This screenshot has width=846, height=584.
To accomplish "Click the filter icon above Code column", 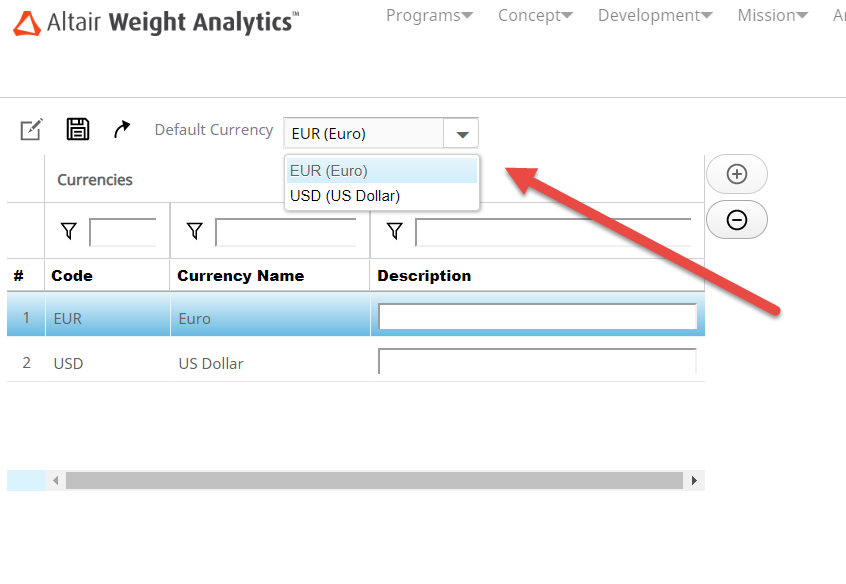I will 68,232.
